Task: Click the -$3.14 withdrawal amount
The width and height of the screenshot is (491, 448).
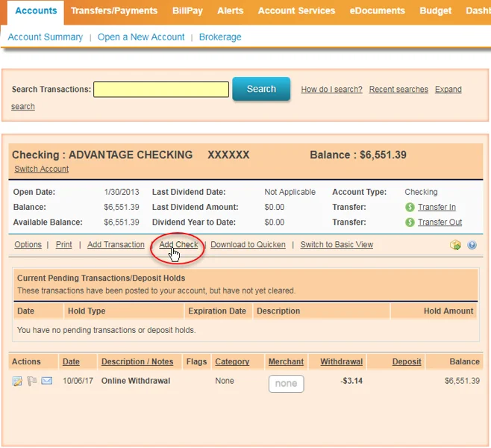Action: [x=351, y=381]
